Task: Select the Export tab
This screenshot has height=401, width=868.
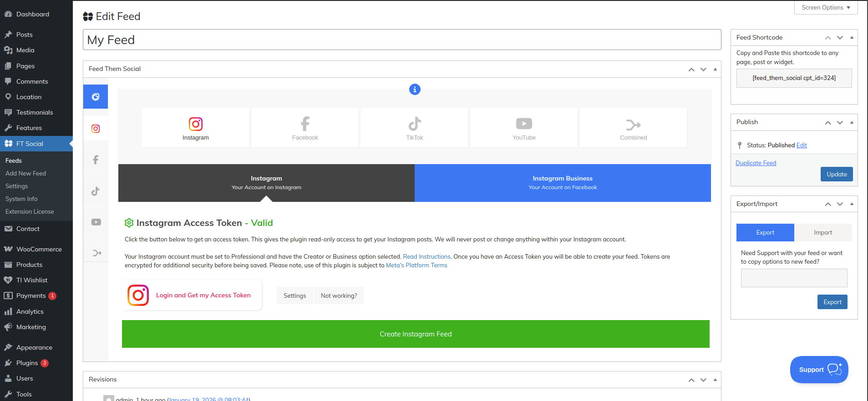Action: [x=765, y=232]
